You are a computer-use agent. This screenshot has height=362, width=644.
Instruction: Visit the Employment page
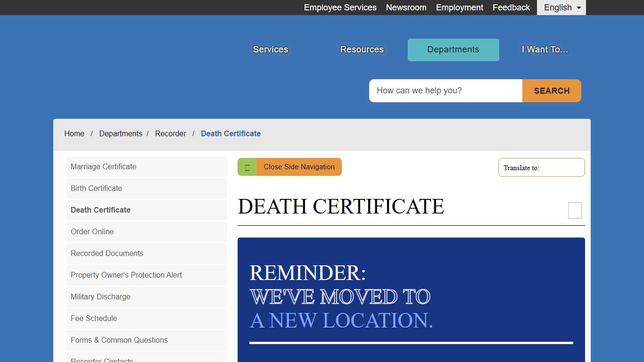click(x=459, y=7)
